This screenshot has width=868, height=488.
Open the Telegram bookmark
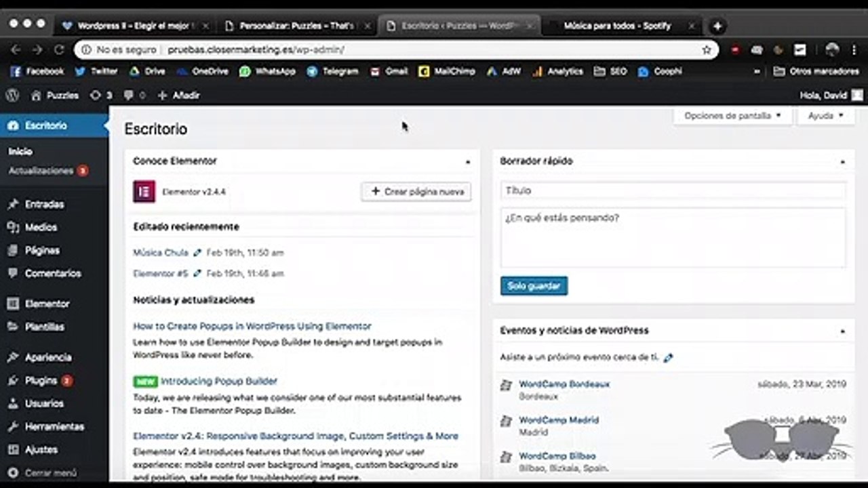(x=332, y=71)
